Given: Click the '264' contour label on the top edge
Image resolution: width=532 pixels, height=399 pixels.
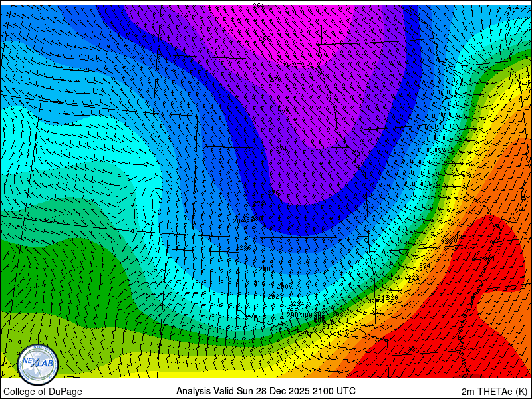Looking at the screenshot, I should 259,5.
